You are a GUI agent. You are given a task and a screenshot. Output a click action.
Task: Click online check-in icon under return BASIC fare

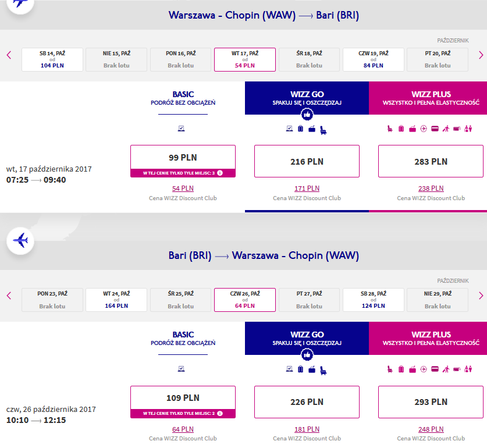tap(182, 369)
